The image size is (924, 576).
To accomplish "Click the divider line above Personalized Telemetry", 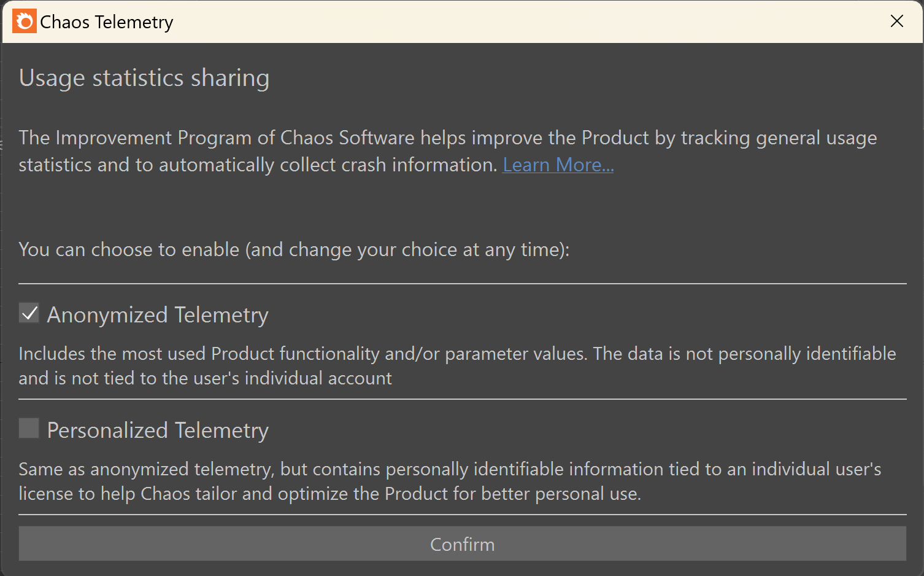I will 462,399.
